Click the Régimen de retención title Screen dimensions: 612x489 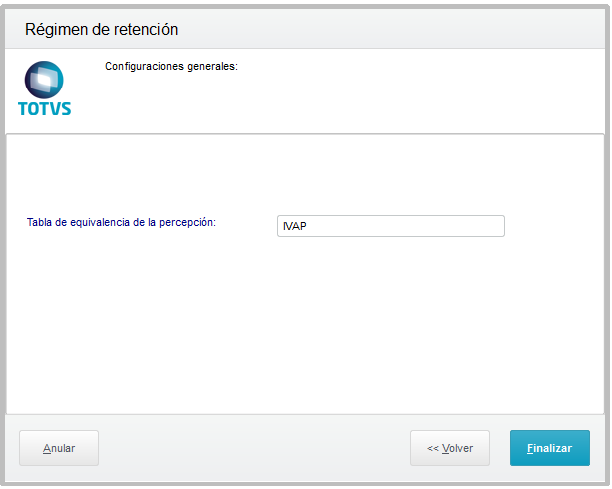coord(102,30)
